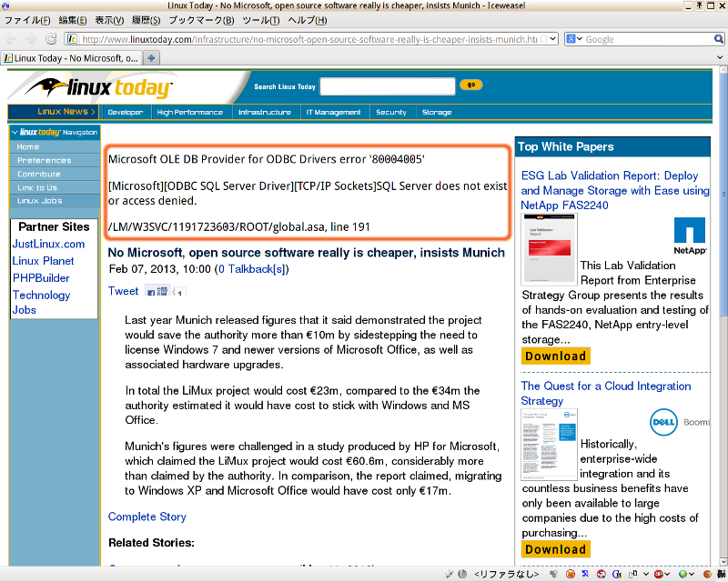This screenshot has height=582, width=728.
Task: Collapse the Linux Today Navigation panel
Action: (15, 132)
